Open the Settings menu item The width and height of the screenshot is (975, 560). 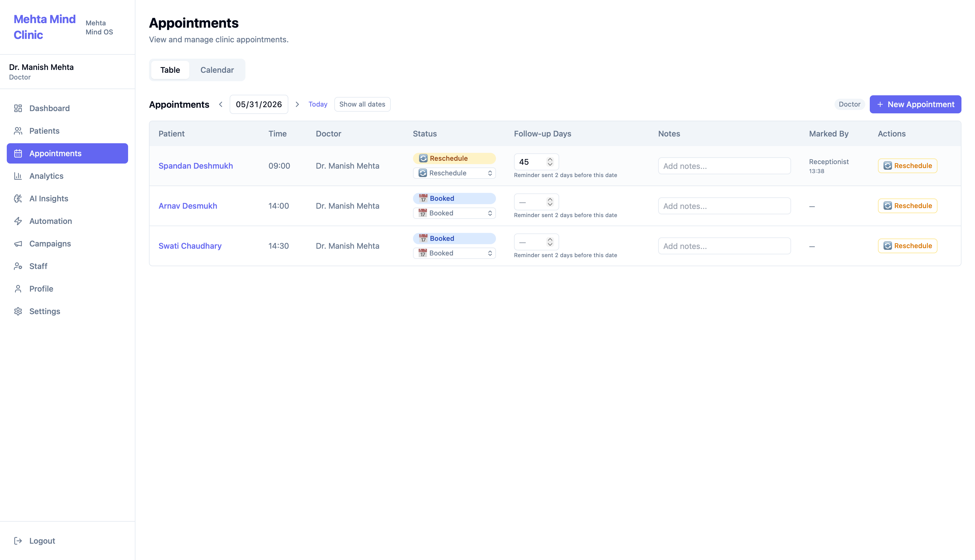pyautogui.click(x=67, y=311)
